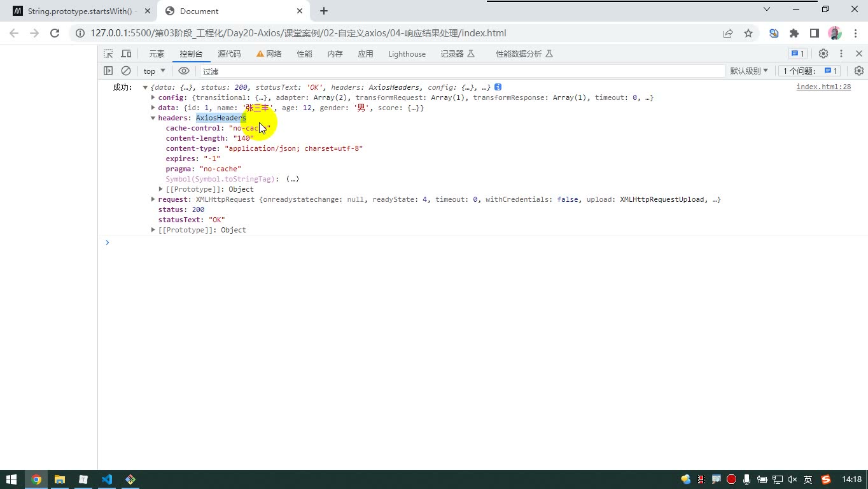Switch to the 元素 tab
Viewport: 868px width, 489px height.
point(157,53)
